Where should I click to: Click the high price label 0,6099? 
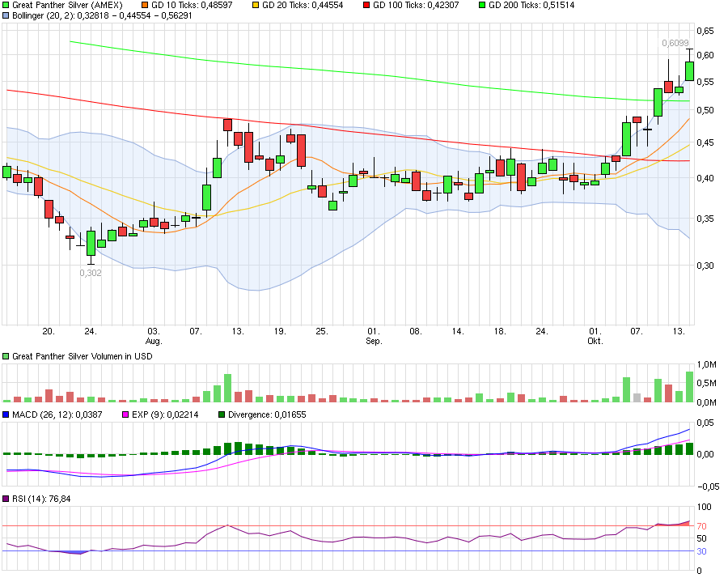[x=675, y=45]
